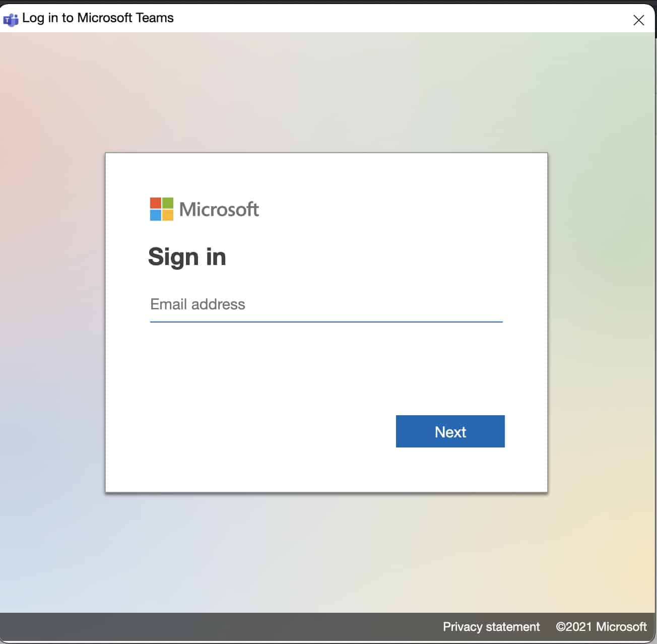Click the Microsoft Teams icon in title bar
The image size is (657, 644).
click(x=11, y=20)
